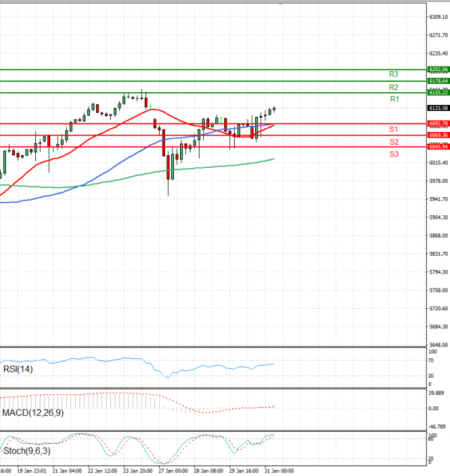
Task: Click the 29 Jan 16:00 time label
Action: (244, 471)
